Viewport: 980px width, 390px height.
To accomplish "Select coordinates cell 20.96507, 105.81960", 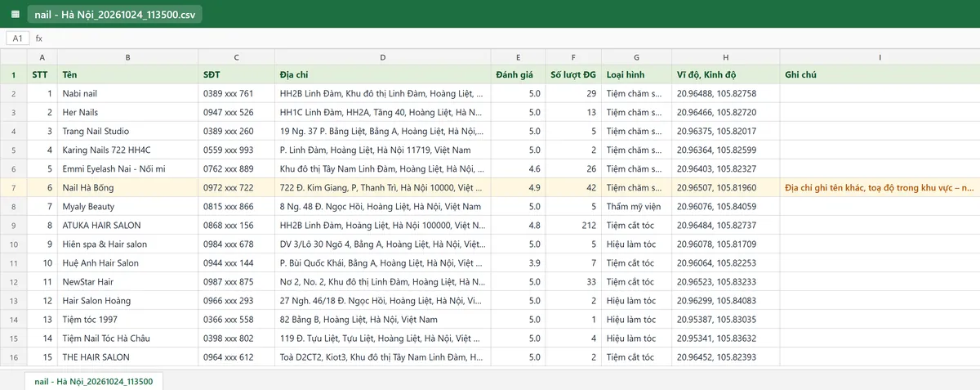I will point(725,188).
